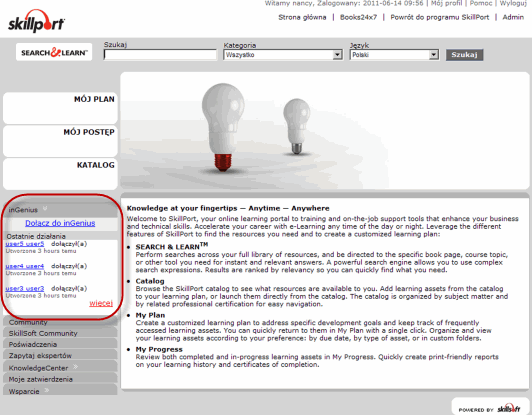Open user4 user4 profile link
532x415 pixels.
click(25, 266)
